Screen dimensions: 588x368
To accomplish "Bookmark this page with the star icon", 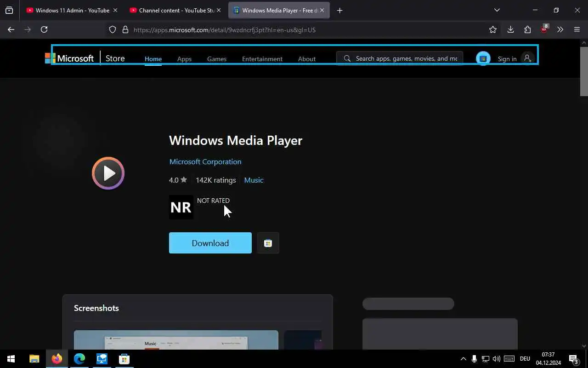I will 493,29.
